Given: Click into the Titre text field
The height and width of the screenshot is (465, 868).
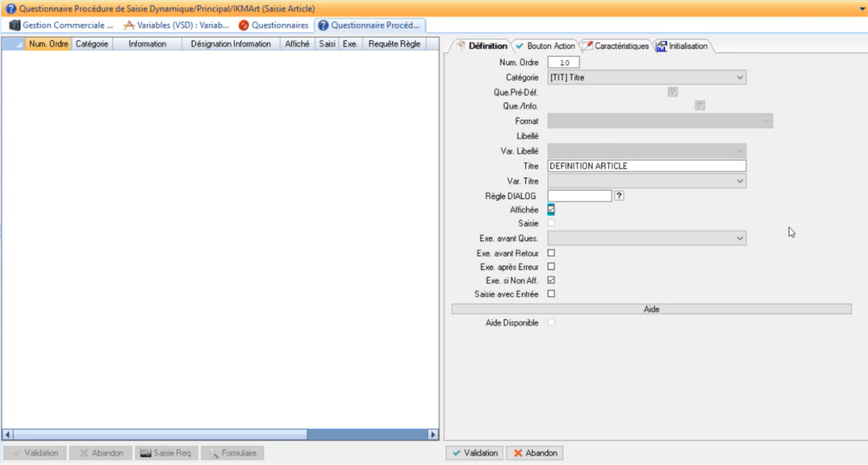Looking at the screenshot, I should [646, 166].
